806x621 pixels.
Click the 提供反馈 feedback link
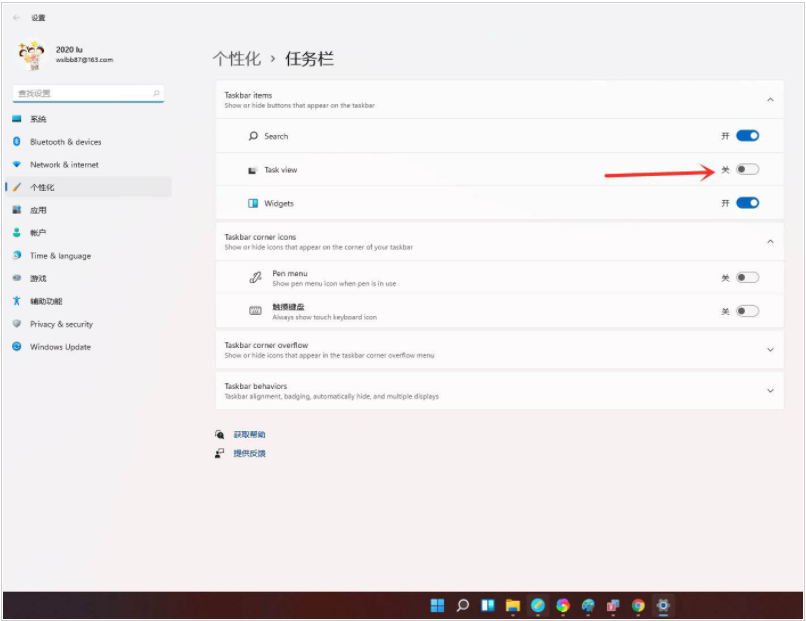tap(249, 454)
